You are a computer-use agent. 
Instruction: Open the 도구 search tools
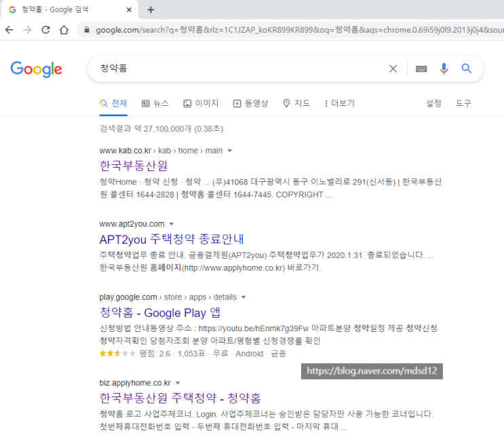pos(463,103)
